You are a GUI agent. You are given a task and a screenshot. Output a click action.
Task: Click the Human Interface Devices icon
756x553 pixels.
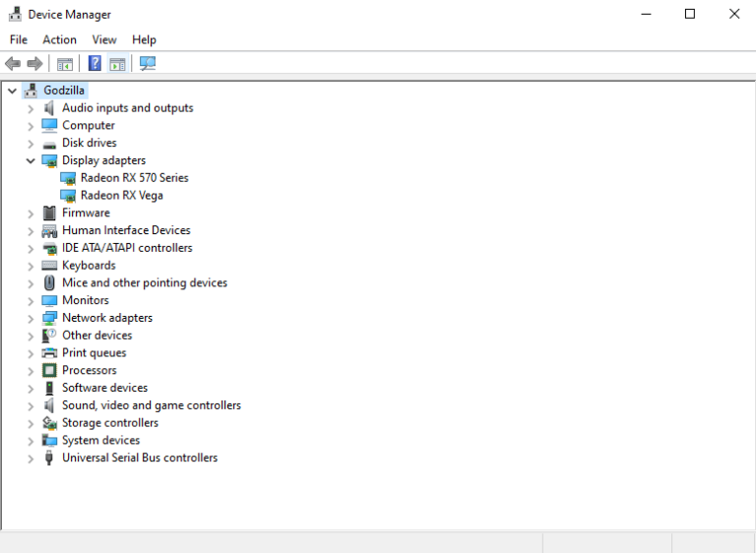49,231
